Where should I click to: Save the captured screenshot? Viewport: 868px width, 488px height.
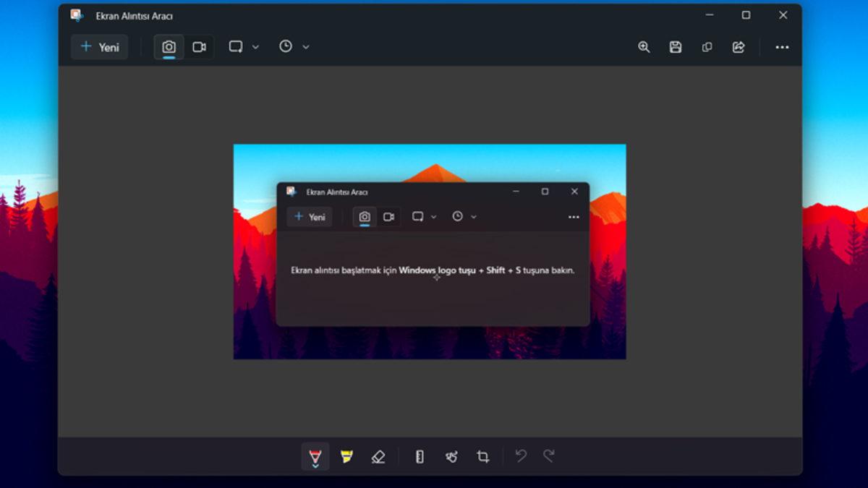[675, 46]
